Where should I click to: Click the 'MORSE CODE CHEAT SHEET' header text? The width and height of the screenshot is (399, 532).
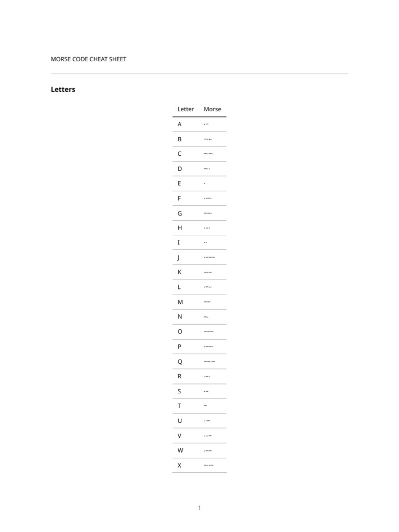[x=88, y=59]
